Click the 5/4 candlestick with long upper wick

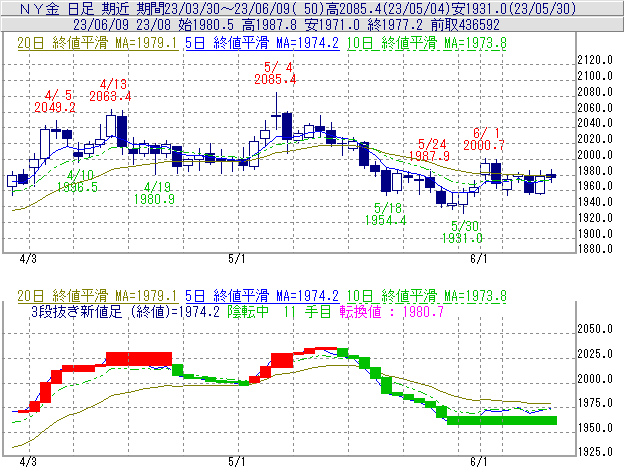pos(276,113)
